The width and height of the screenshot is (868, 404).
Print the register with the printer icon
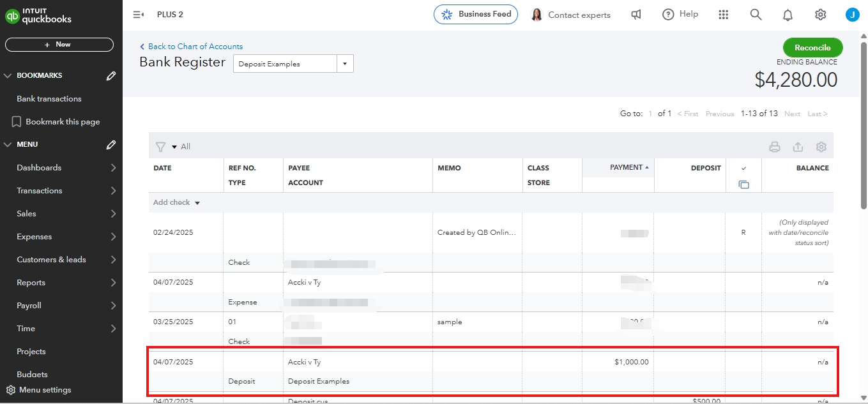[x=775, y=147]
